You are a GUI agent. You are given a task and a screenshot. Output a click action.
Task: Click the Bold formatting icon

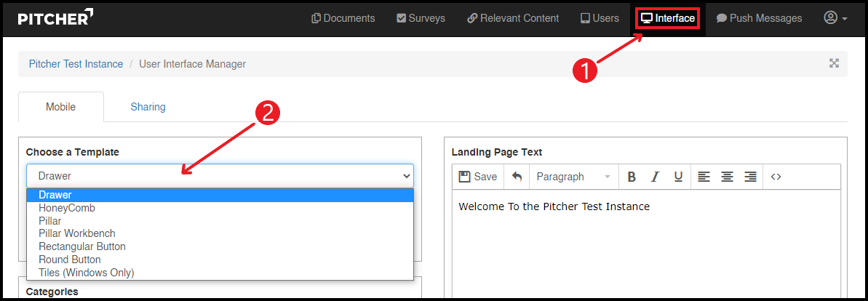point(632,177)
